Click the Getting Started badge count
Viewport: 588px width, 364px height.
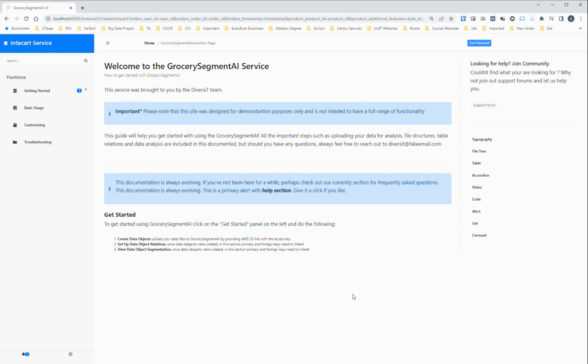pyautogui.click(x=79, y=91)
